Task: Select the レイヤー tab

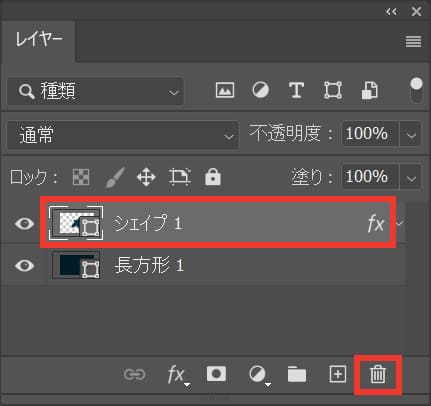Action: tap(39, 39)
